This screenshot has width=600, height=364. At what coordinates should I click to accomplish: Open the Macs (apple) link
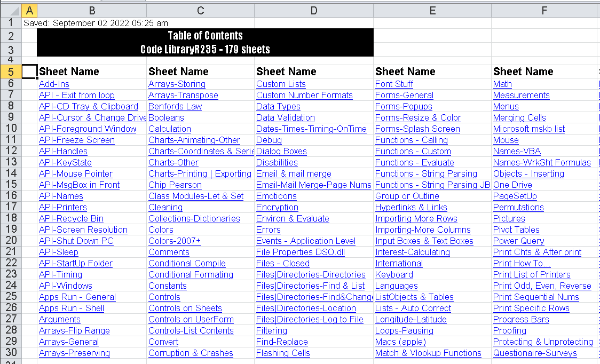(400, 342)
